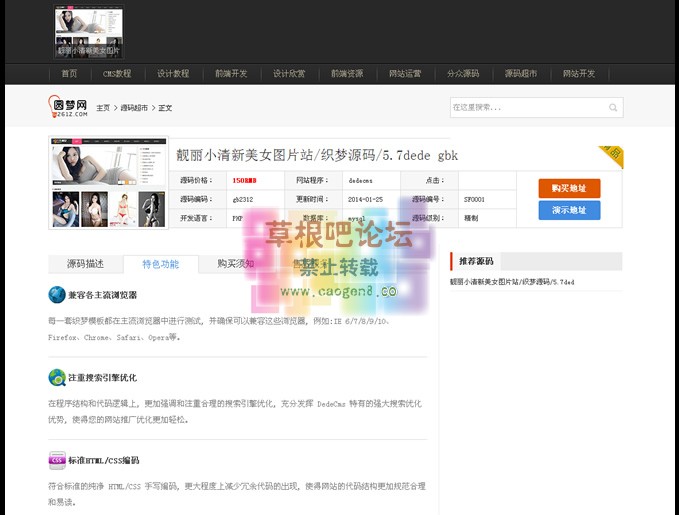This screenshot has width=679, height=515.
Task: Click the CSS icon beside 标准HTML/CSS编码
Action: coord(57,460)
